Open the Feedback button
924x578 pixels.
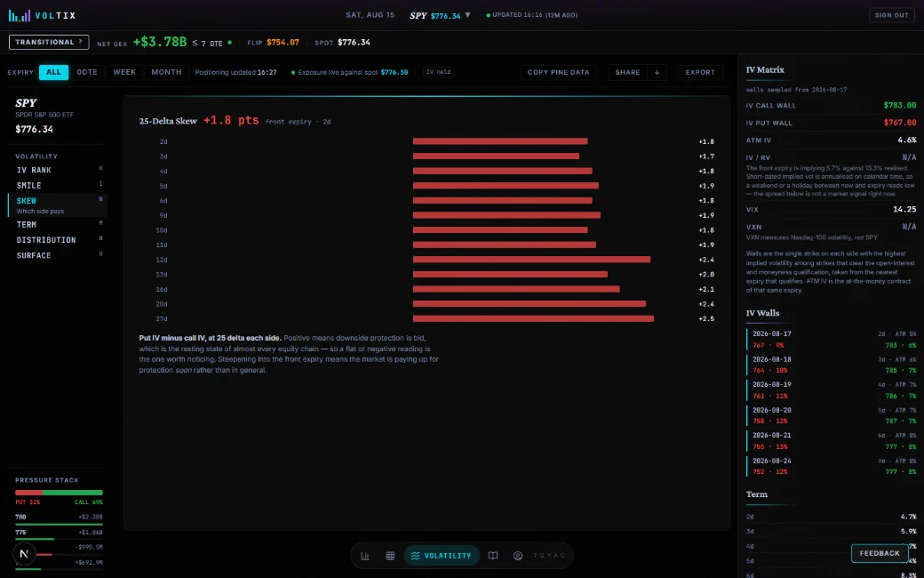tap(880, 553)
